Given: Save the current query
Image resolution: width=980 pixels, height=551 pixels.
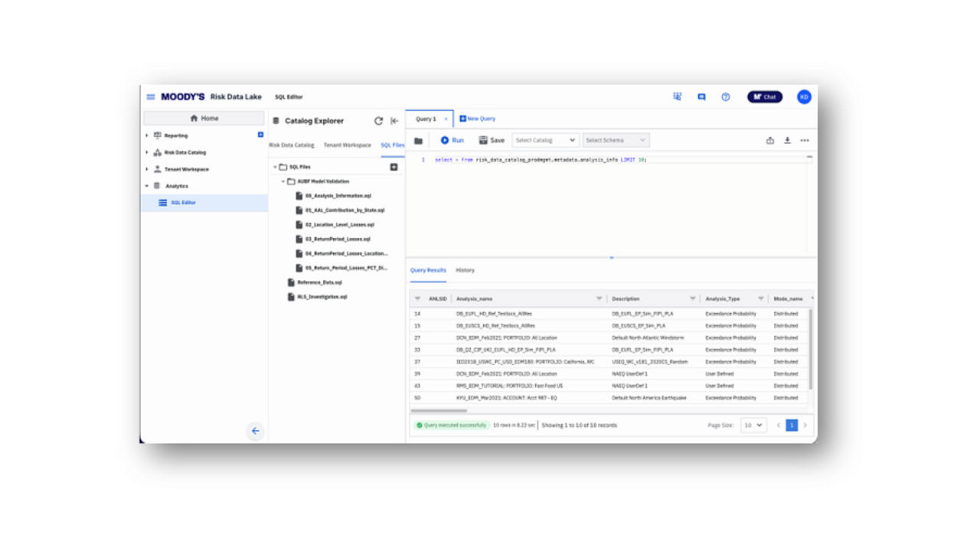Looking at the screenshot, I should point(492,141).
